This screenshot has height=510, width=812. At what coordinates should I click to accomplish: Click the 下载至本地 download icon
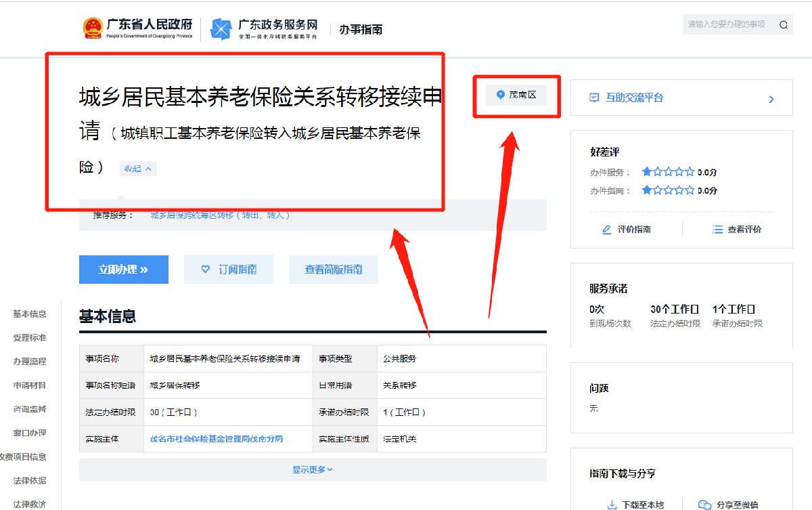tap(612, 505)
